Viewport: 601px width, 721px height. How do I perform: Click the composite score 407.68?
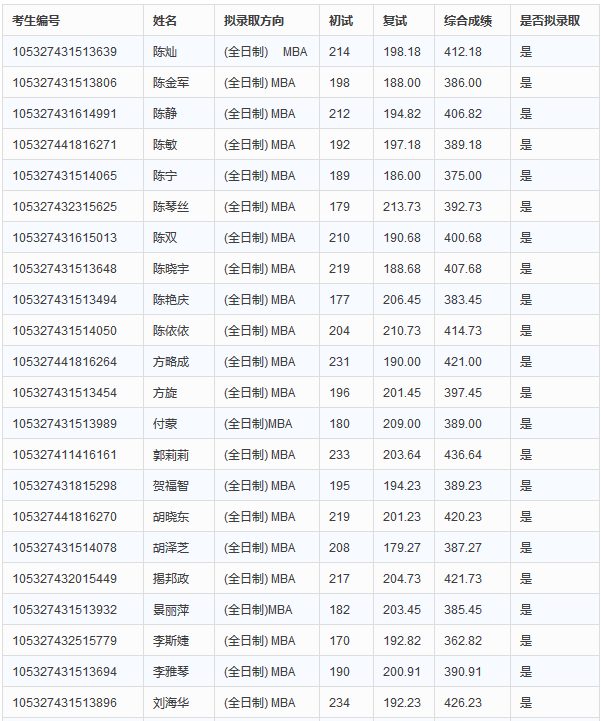pyautogui.click(x=463, y=269)
